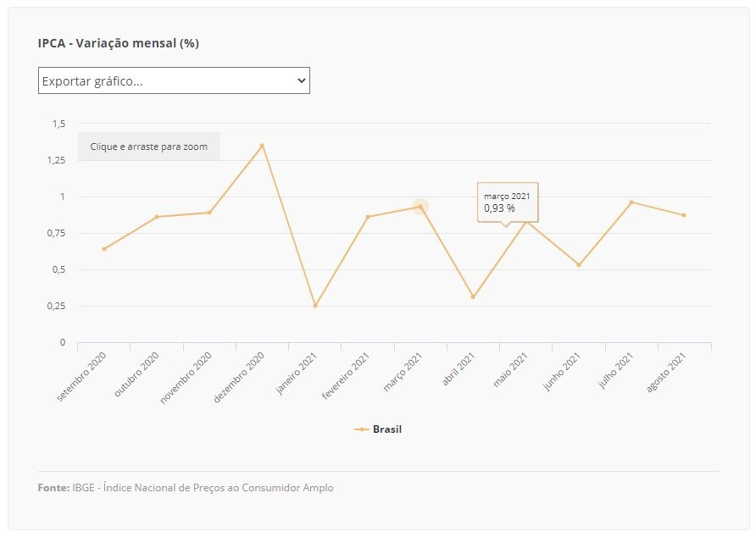The height and width of the screenshot is (537, 756).
Task: Select the setembro 2020 data point
Action: tap(104, 249)
